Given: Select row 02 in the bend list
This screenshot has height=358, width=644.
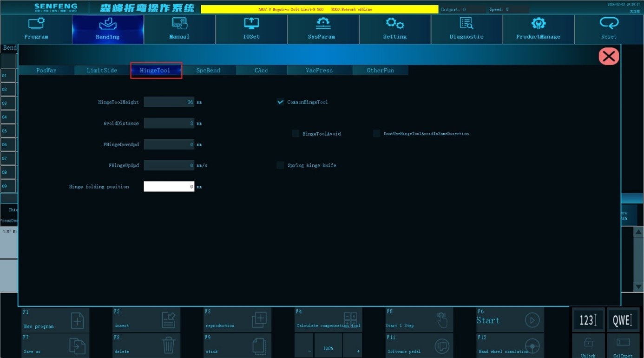Looking at the screenshot, I should pyautogui.click(x=8, y=90).
